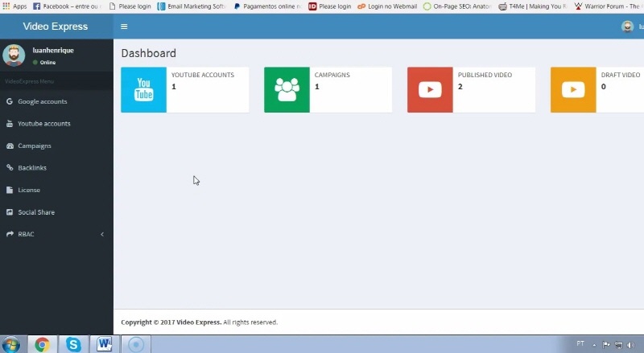The width and height of the screenshot is (644, 353).
Task: Click the PUBLISHED VIDEO stat label
Action: pos(485,75)
